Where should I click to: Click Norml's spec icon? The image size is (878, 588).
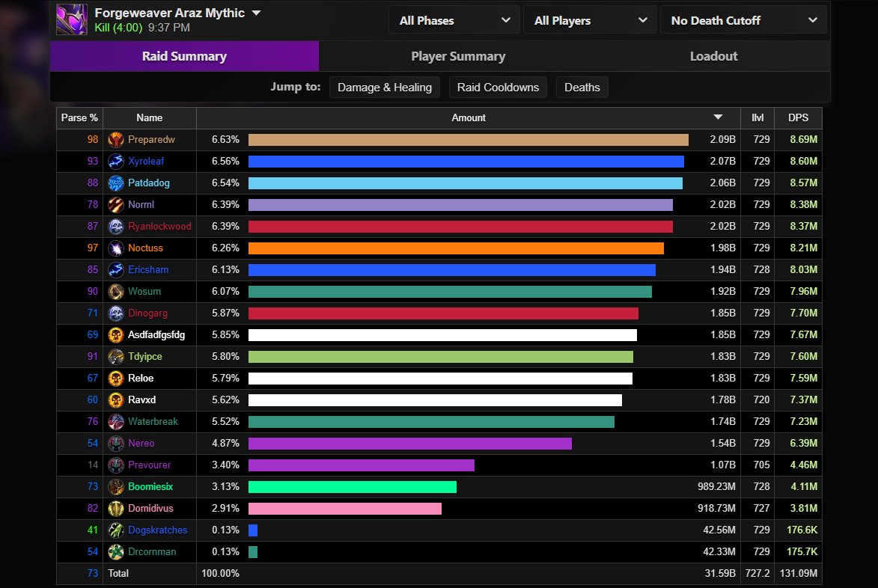point(116,205)
